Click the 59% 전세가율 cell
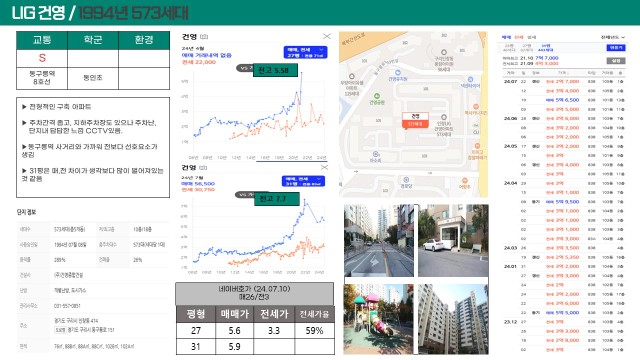 click(314, 331)
